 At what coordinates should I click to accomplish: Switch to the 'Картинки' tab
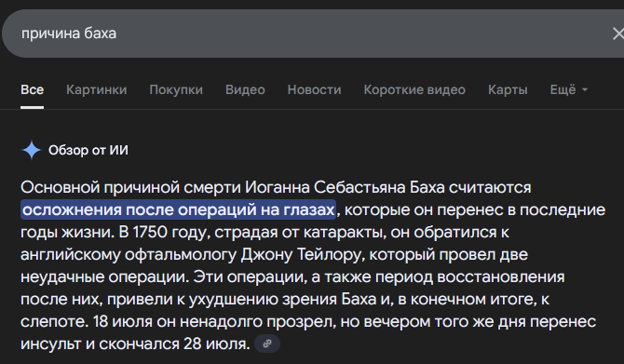point(96,90)
